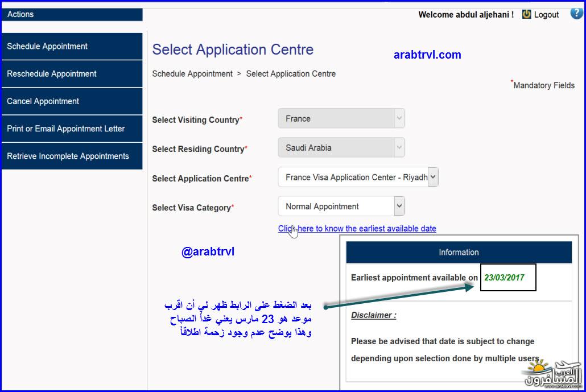
Task: Click the earliest available date link
Action: click(x=357, y=229)
